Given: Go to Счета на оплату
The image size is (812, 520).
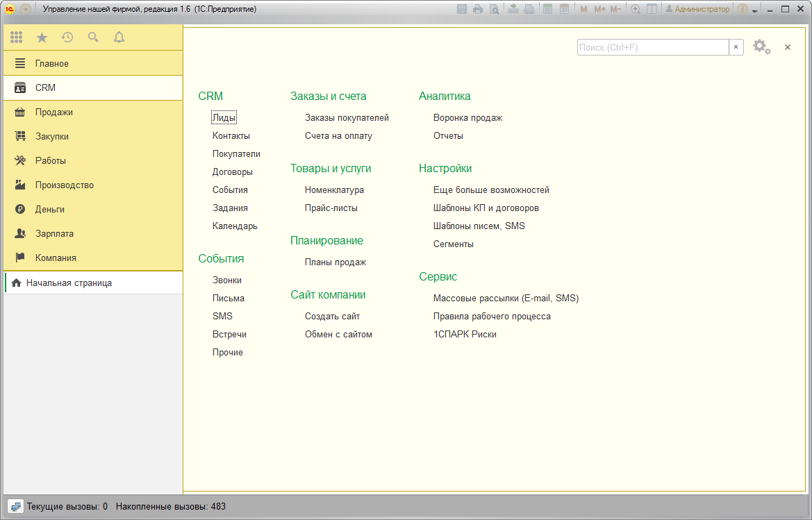Looking at the screenshot, I should (x=338, y=135).
